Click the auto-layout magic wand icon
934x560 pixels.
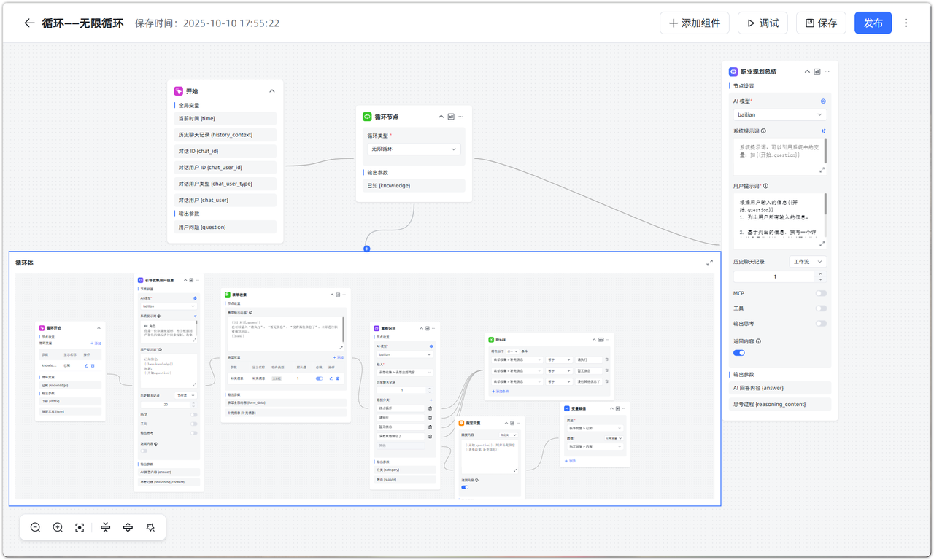pos(150,527)
